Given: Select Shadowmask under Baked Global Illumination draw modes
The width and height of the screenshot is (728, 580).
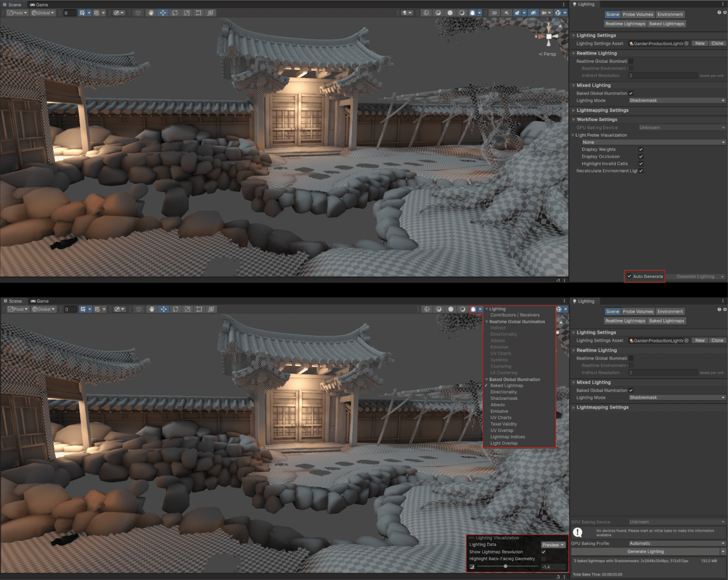Looking at the screenshot, I should click(x=504, y=398).
